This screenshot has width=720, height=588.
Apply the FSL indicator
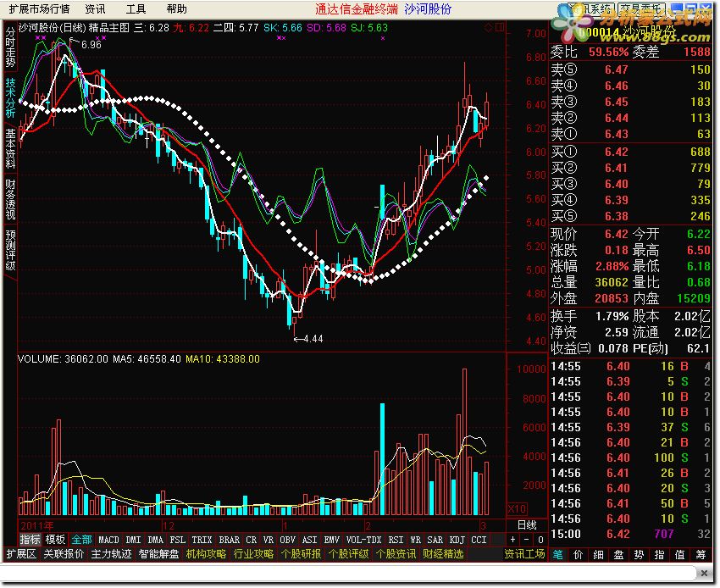tap(178, 540)
